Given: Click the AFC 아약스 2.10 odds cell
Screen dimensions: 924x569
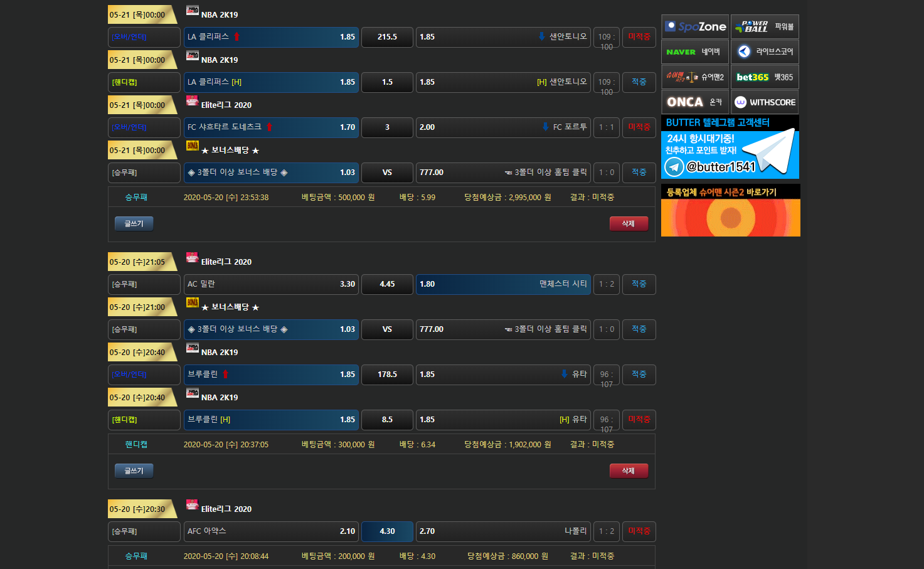Looking at the screenshot, I should click(271, 531).
